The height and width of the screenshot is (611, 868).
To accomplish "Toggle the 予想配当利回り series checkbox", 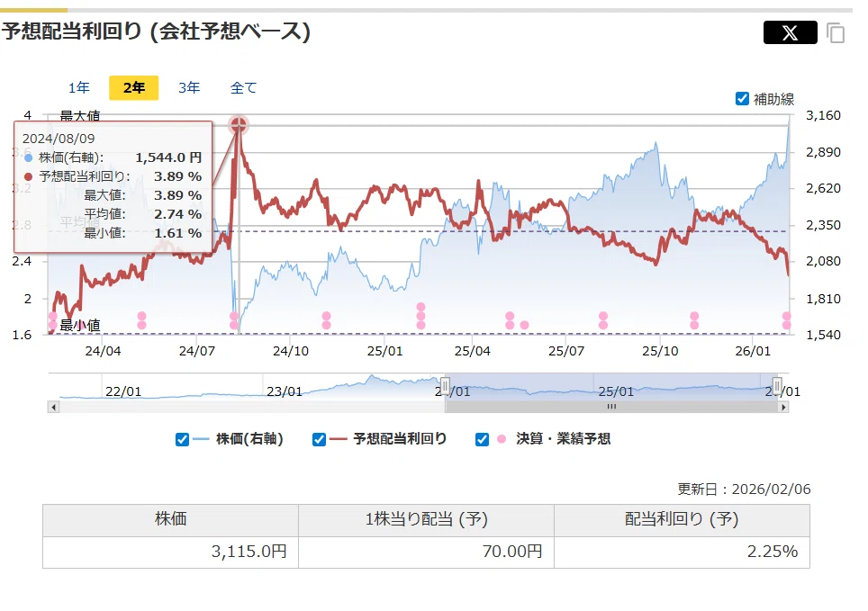I will 319,439.
